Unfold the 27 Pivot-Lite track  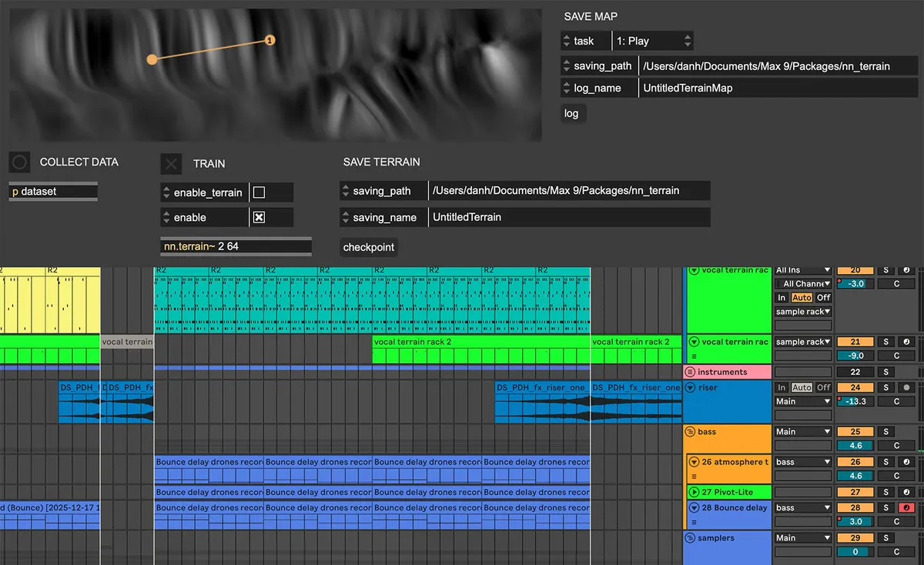(x=694, y=492)
